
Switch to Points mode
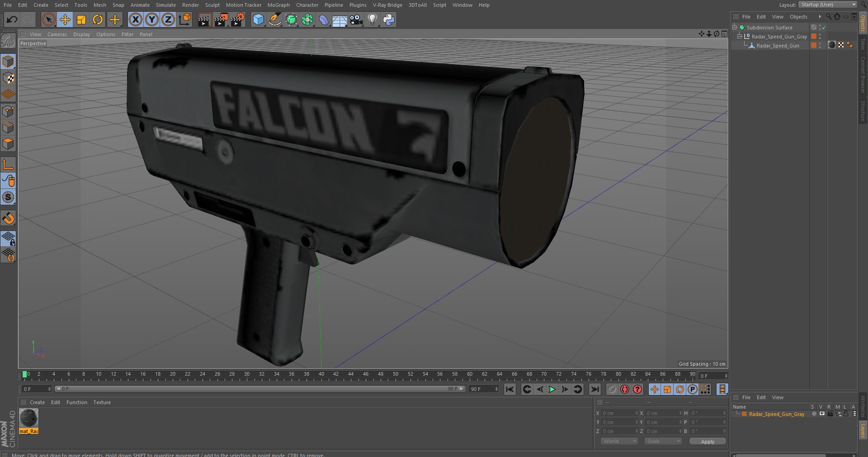(x=8, y=111)
